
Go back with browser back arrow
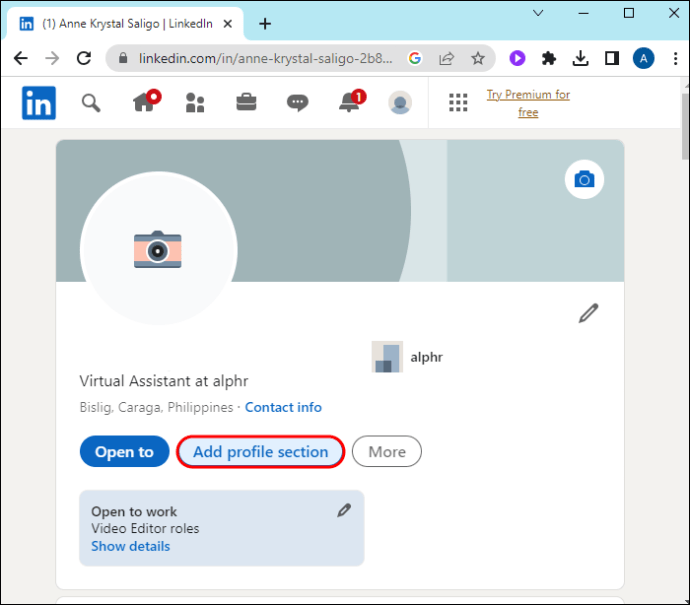(21, 58)
